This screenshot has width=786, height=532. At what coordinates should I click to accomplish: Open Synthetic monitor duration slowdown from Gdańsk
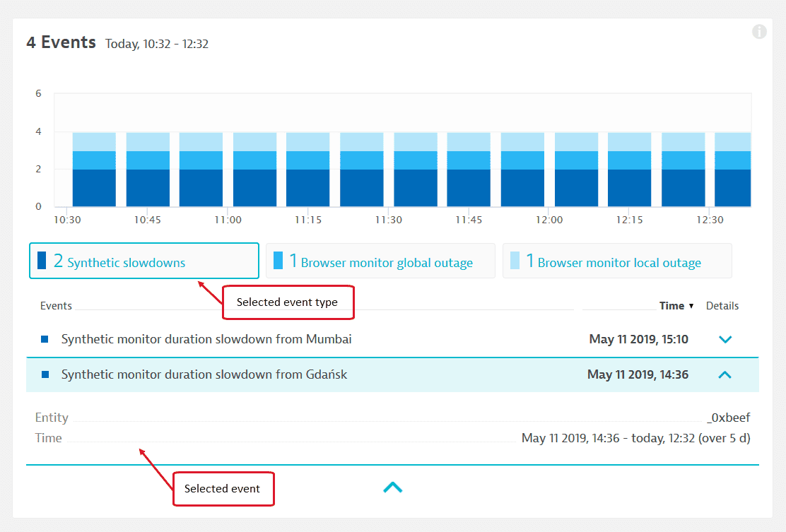click(x=204, y=374)
